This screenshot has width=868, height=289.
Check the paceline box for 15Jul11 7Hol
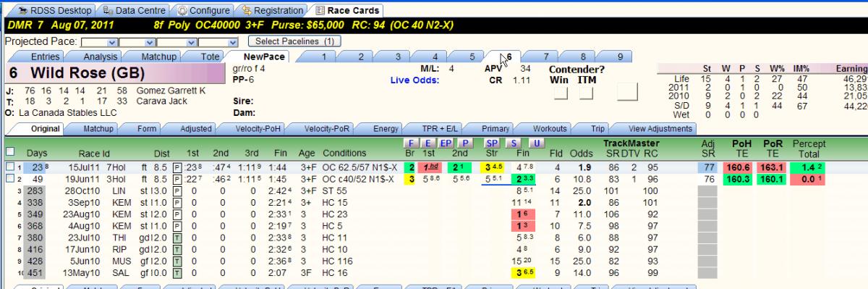coord(9,167)
